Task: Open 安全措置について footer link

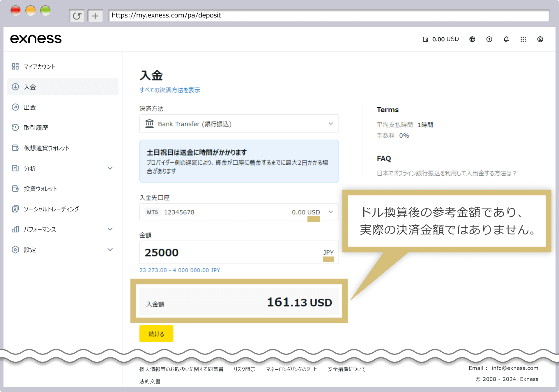Action: (346, 369)
